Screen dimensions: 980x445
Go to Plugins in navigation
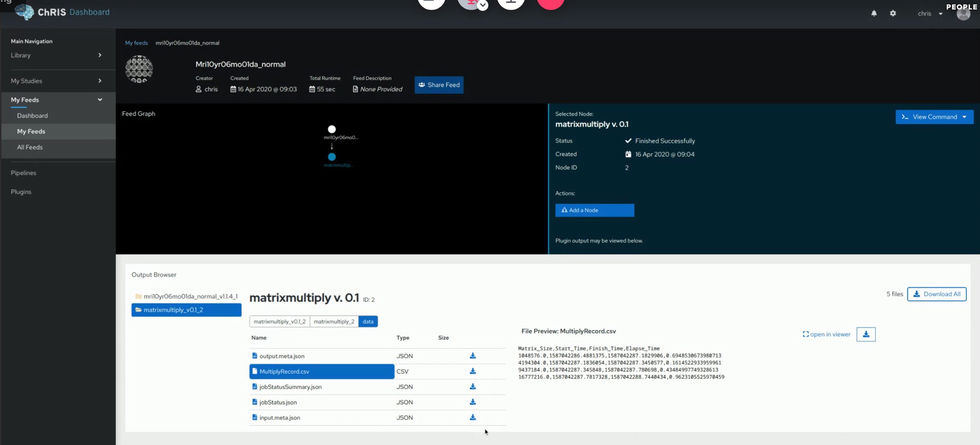[21, 192]
